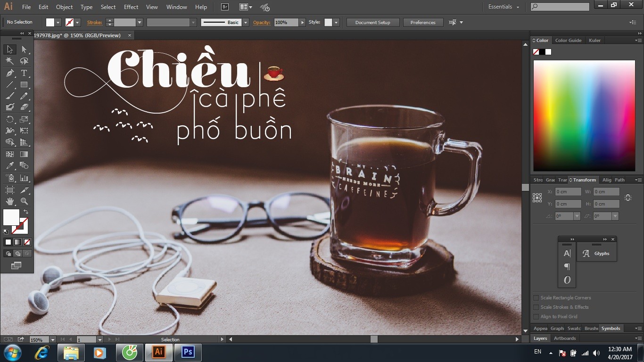Open the Paragraph panel icon

tap(567, 267)
